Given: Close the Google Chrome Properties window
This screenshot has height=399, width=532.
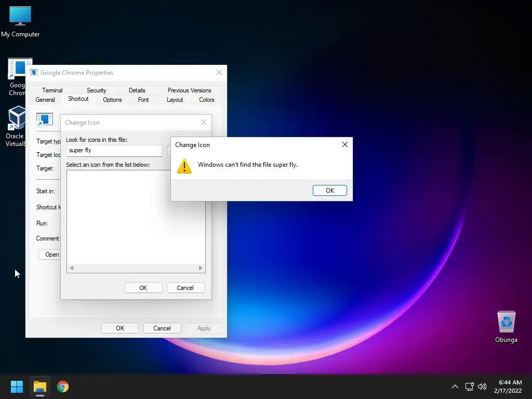Looking at the screenshot, I should tap(219, 72).
